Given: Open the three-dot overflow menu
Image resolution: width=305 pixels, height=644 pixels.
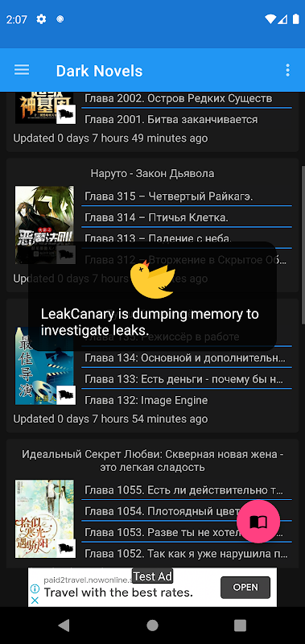Looking at the screenshot, I should coord(288,70).
